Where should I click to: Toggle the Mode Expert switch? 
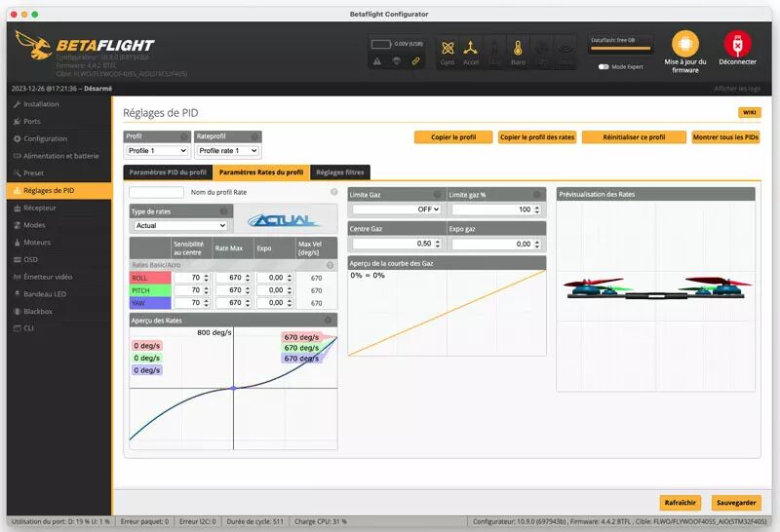pos(604,66)
